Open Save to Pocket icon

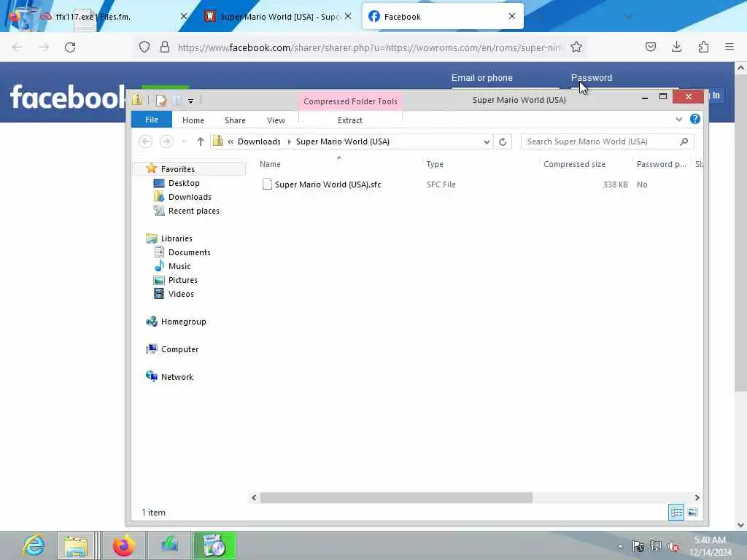(650, 47)
